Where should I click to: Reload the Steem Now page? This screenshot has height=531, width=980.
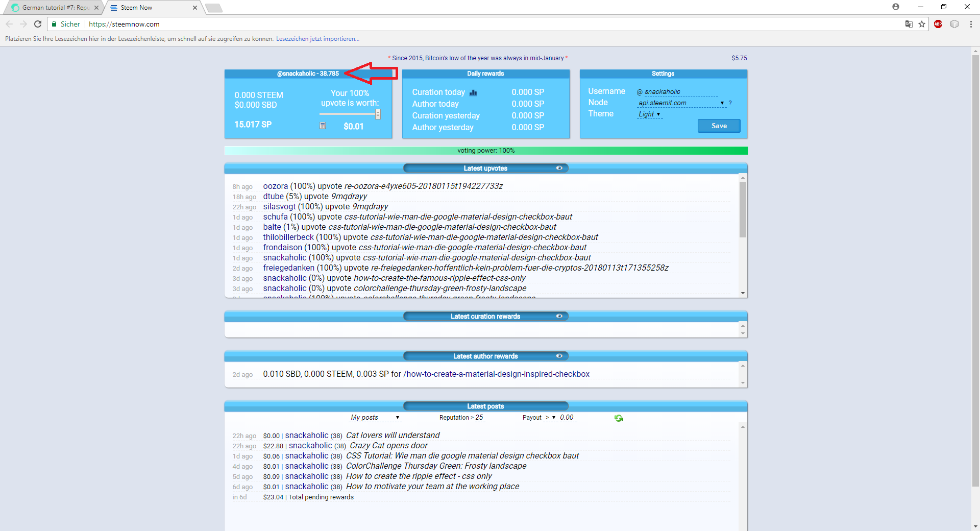38,24
